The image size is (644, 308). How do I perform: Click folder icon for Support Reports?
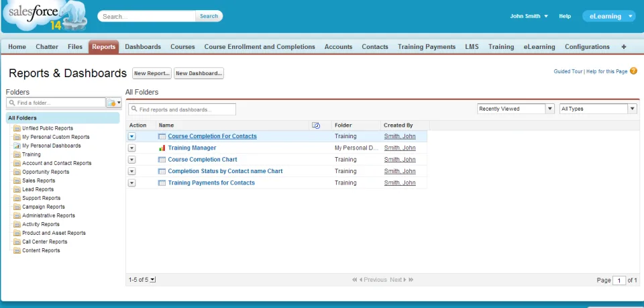point(17,198)
